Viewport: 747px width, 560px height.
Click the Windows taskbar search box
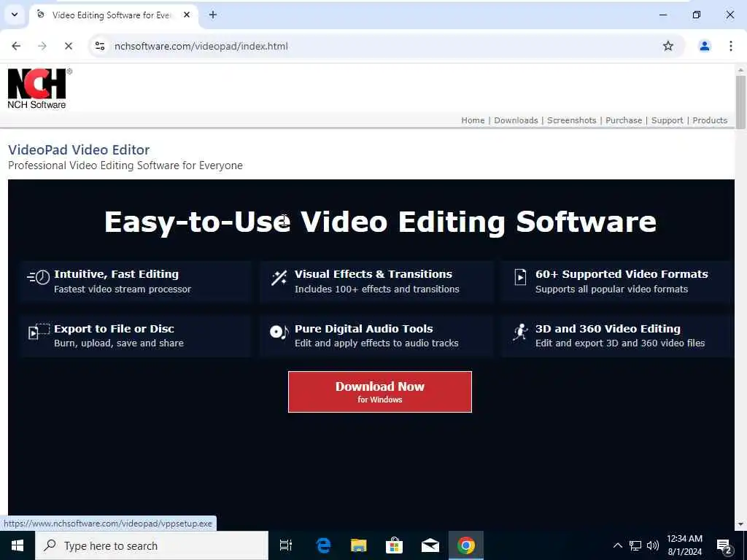[x=152, y=545]
